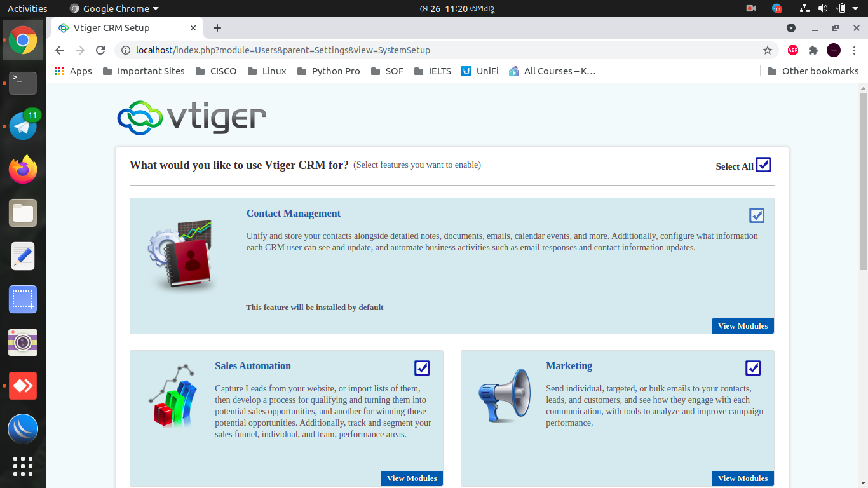Open Telegram from the dock
868x488 pixels.
pyautogui.click(x=22, y=126)
